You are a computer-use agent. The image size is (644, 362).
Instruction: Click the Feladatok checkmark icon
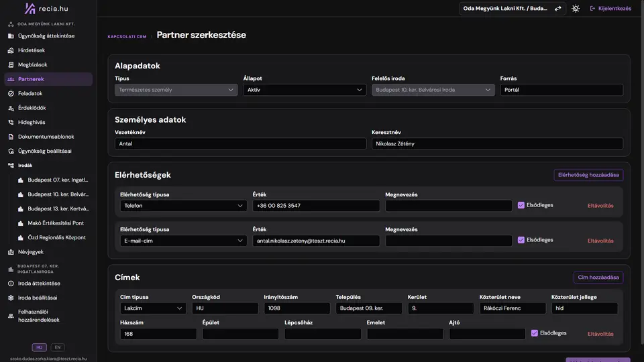11,94
